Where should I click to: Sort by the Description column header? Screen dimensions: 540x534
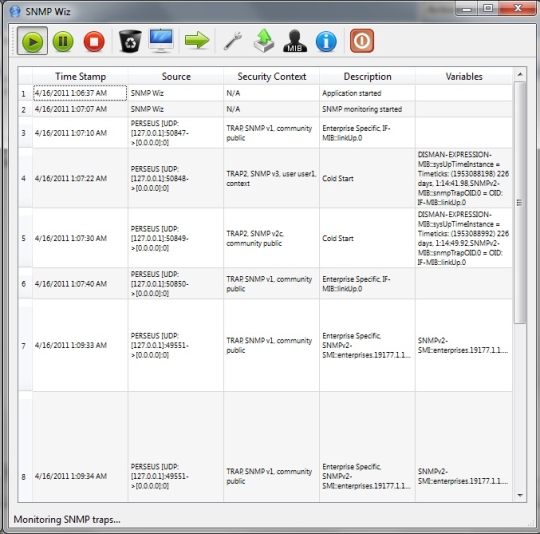(367, 76)
